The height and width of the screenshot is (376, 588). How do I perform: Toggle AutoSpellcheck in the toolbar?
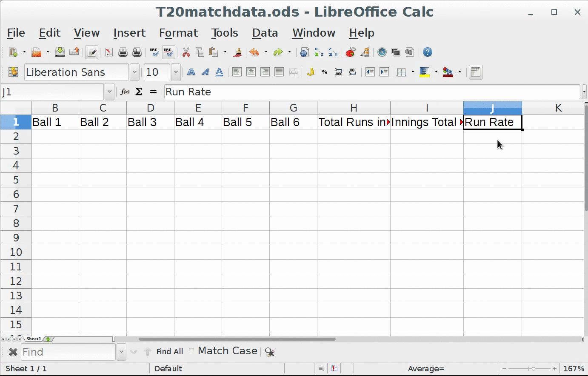coord(168,52)
